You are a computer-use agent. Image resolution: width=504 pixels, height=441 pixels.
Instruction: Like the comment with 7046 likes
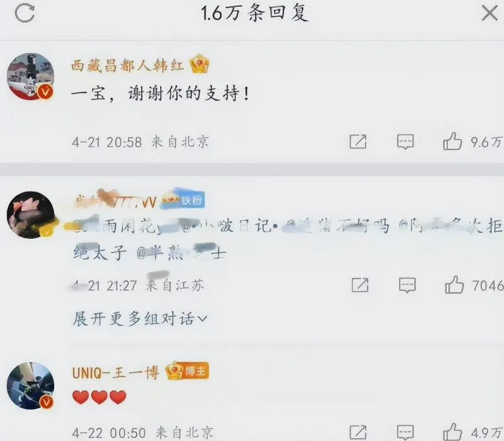click(454, 285)
